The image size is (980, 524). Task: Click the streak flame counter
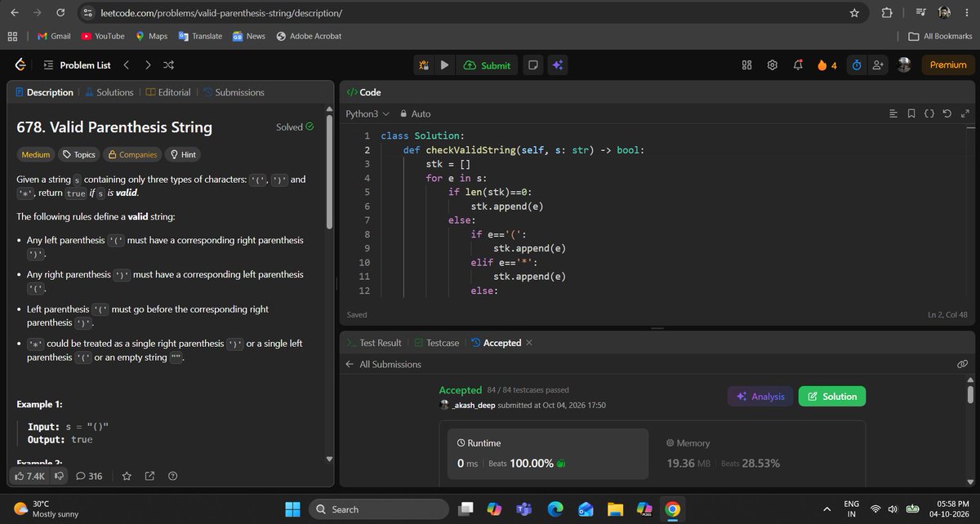[x=826, y=65]
